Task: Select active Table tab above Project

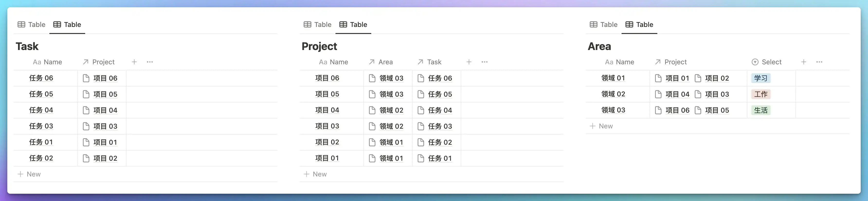Action: point(353,25)
